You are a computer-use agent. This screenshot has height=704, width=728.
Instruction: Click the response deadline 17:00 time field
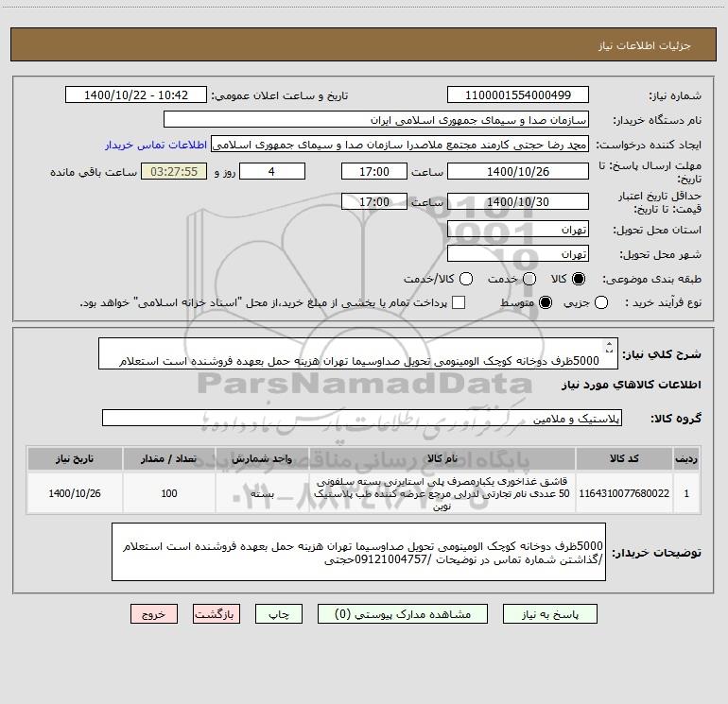pos(374,171)
